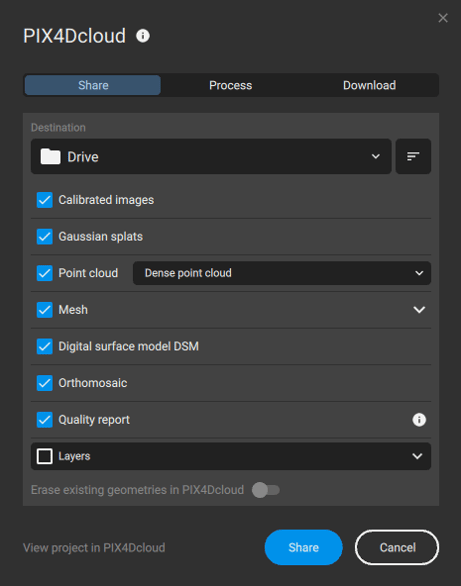Open the Dense point cloud dropdown
Screen dimensions: 461x586
point(282,273)
